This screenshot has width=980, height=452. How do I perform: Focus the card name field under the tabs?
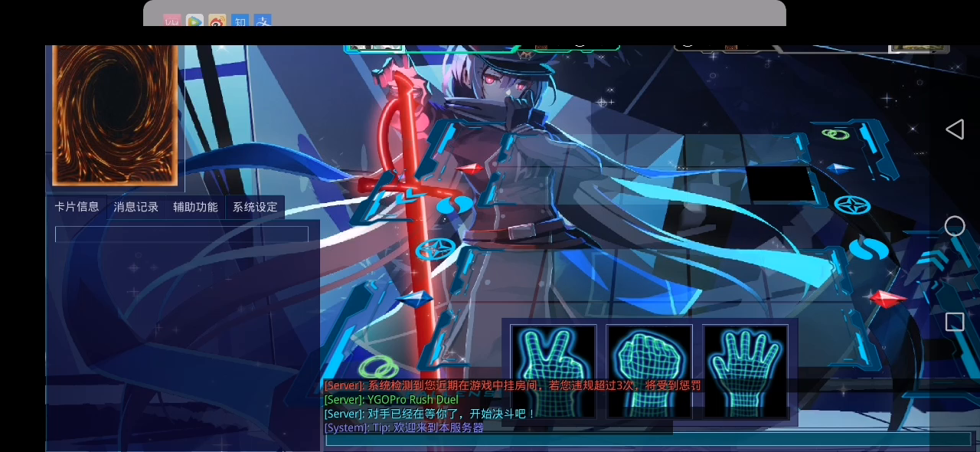click(181, 234)
